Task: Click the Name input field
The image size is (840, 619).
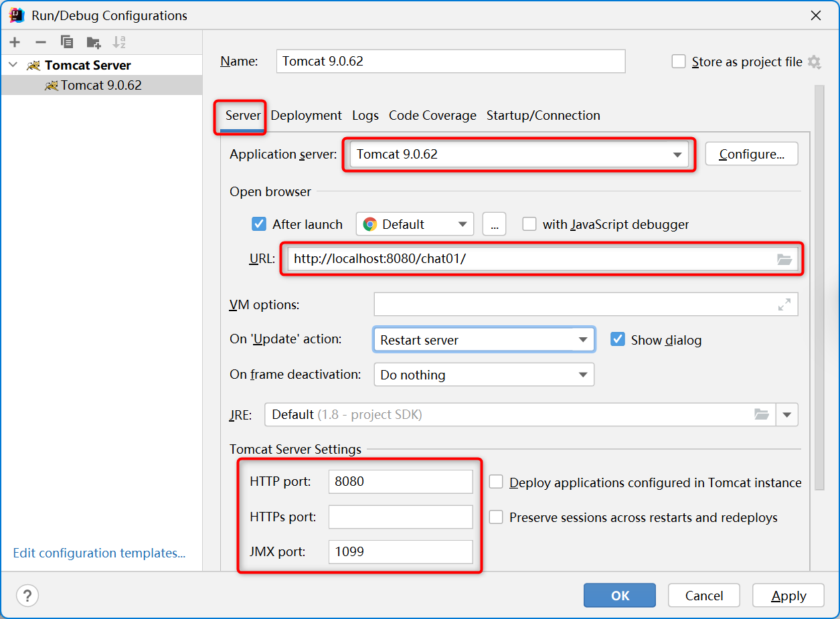Action: point(450,61)
